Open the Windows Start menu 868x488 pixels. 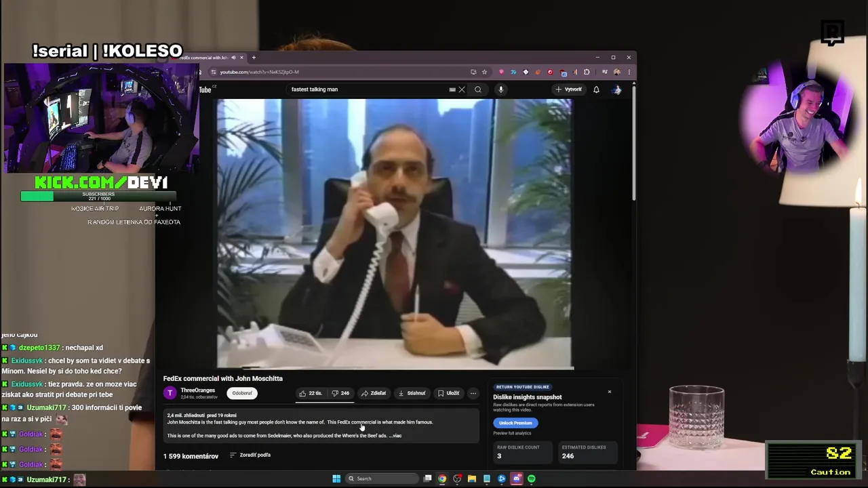[x=336, y=479]
